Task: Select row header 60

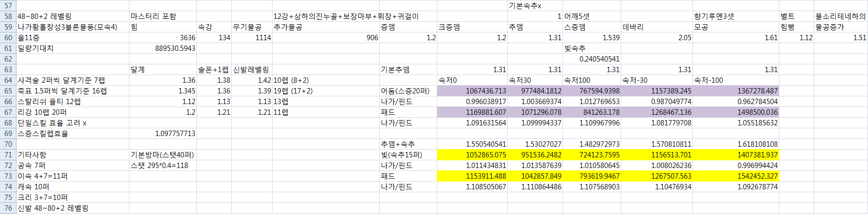Action: click(x=8, y=38)
